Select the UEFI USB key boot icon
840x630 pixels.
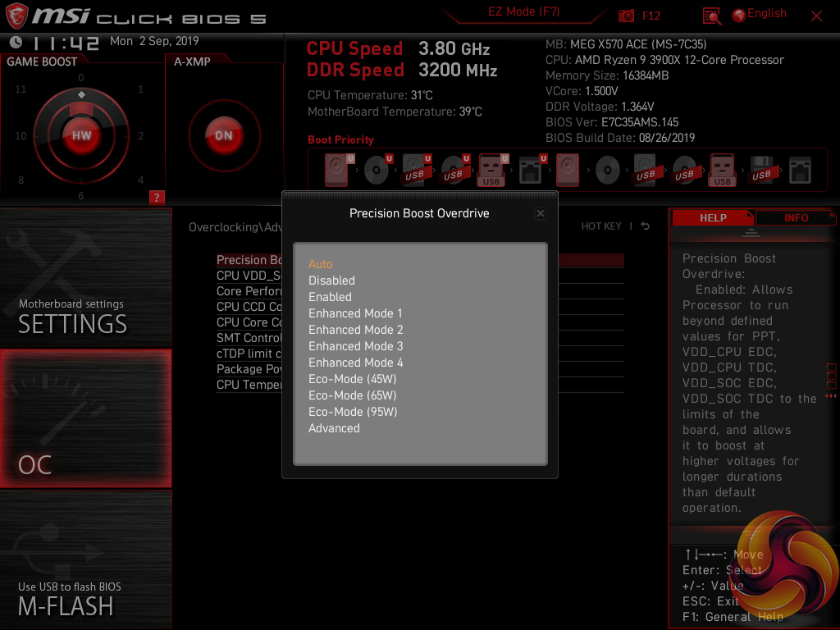[493, 170]
